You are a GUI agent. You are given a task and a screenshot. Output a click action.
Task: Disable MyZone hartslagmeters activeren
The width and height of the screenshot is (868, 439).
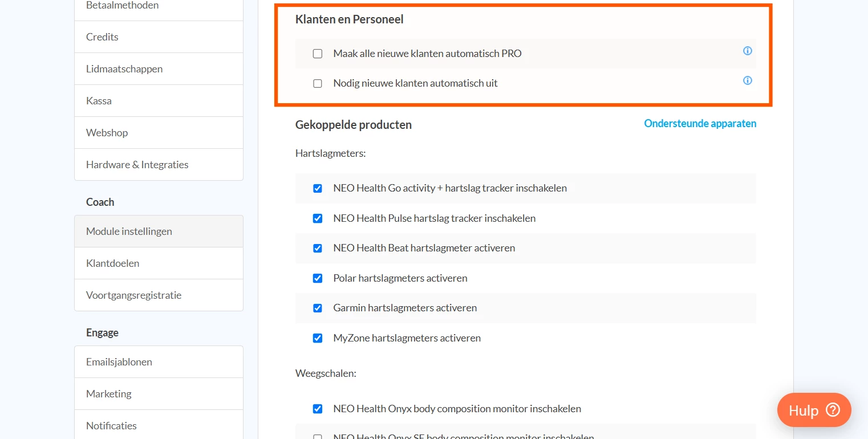[318, 338]
